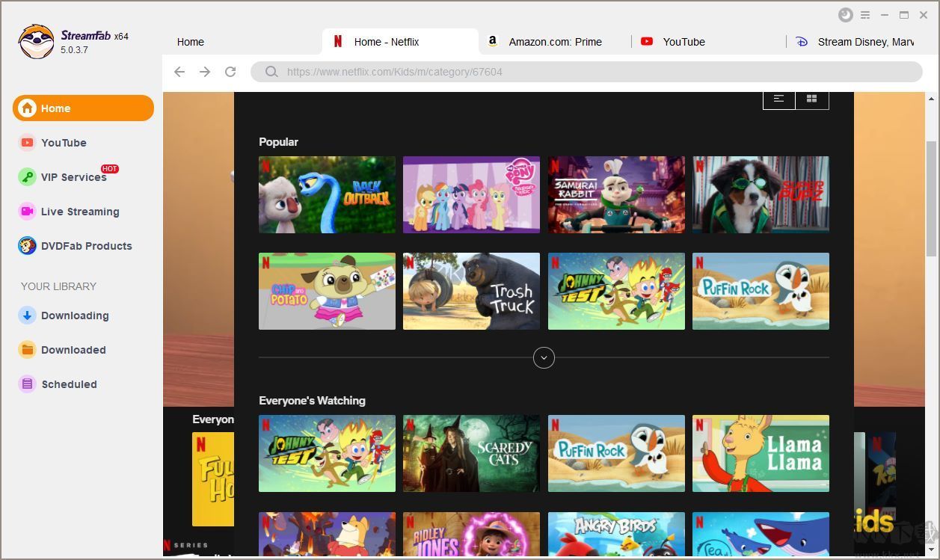This screenshot has width=940, height=560.
Task: Switch to the grid view layout
Action: [x=812, y=99]
